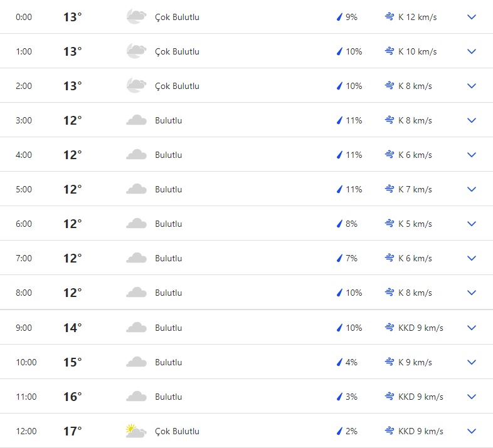Select the 'Çok Bulutlu' text at 12:00
The height and width of the screenshot is (448, 493).
pyautogui.click(x=177, y=431)
